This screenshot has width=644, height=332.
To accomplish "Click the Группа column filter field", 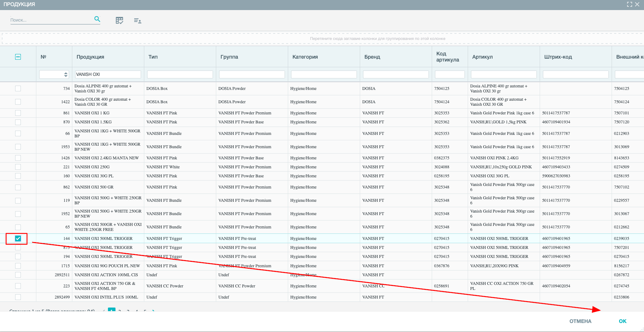I will 252,74.
